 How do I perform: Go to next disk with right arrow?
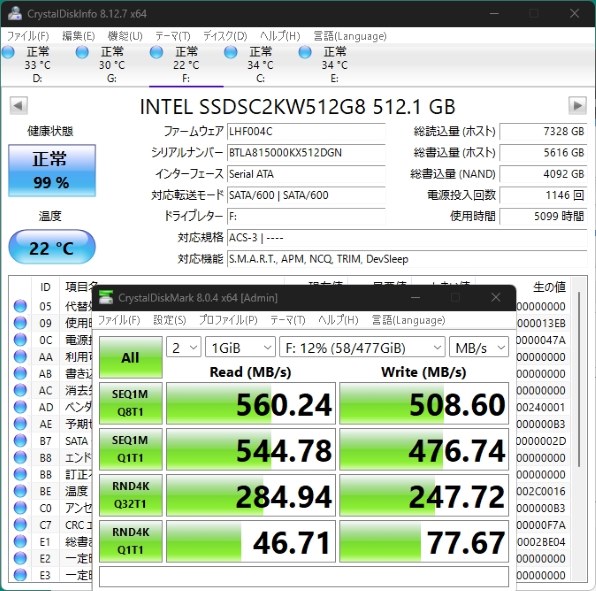click(577, 105)
